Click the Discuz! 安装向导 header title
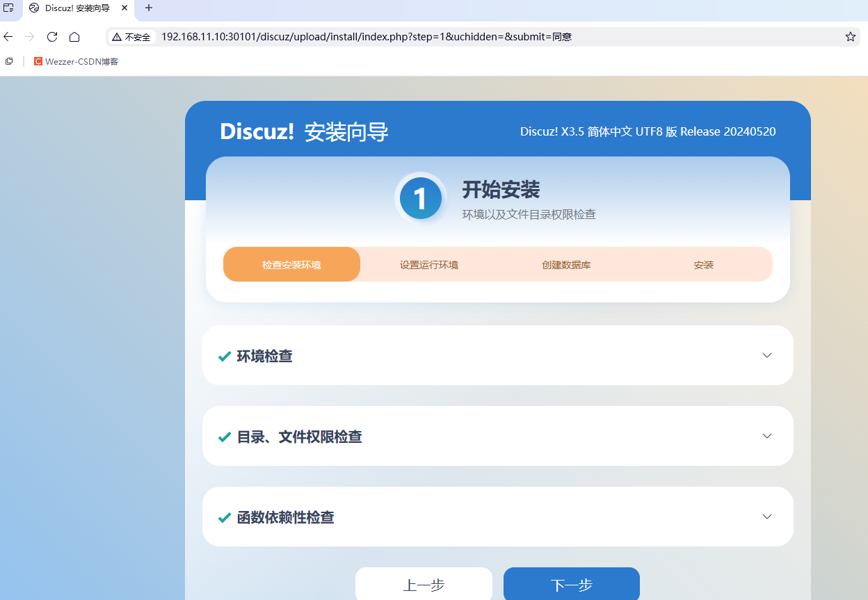The image size is (868, 600). click(304, 131)
